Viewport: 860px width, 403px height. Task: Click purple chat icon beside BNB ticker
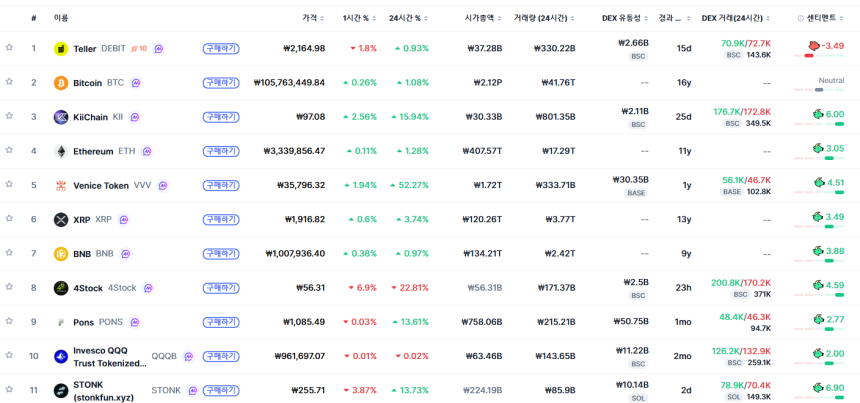(126, 254)
